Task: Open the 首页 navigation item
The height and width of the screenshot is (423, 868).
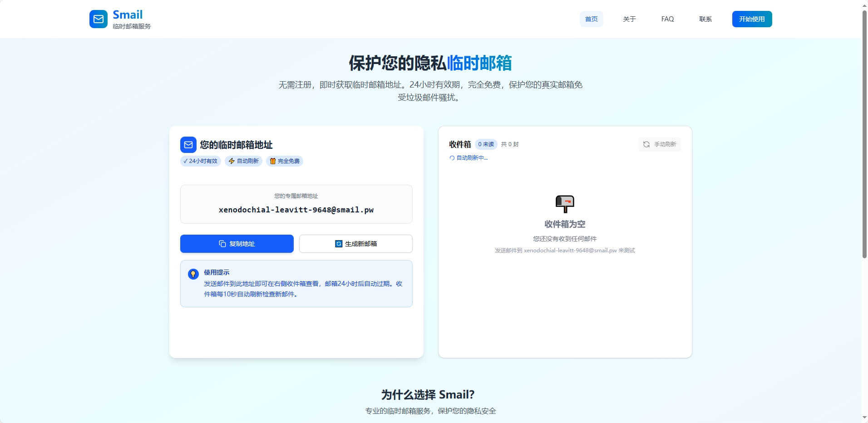Action: 591,19
